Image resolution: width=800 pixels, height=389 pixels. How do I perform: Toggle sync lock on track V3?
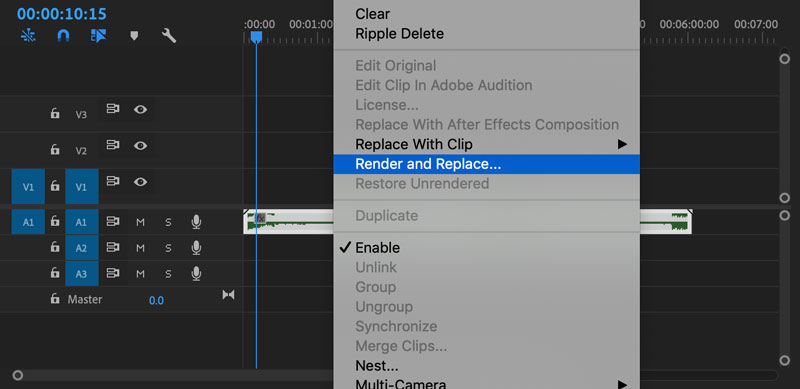[x=113, y=109]
